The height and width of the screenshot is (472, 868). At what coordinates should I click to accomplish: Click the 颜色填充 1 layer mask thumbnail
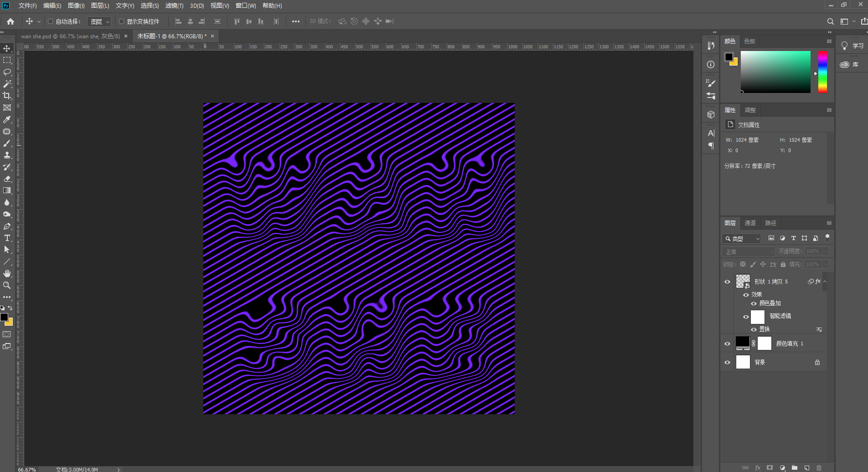pyautogui.click(x=764, y=344)
